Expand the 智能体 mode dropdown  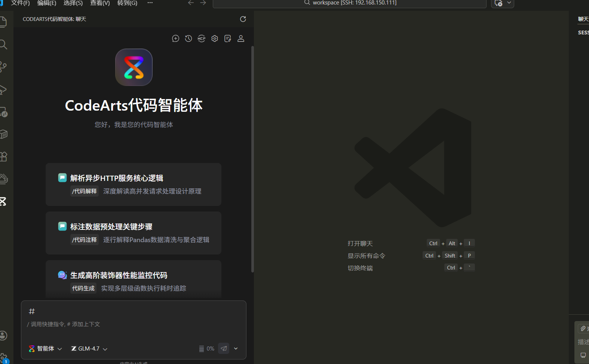pyautogui.click(x=45, y=349)
